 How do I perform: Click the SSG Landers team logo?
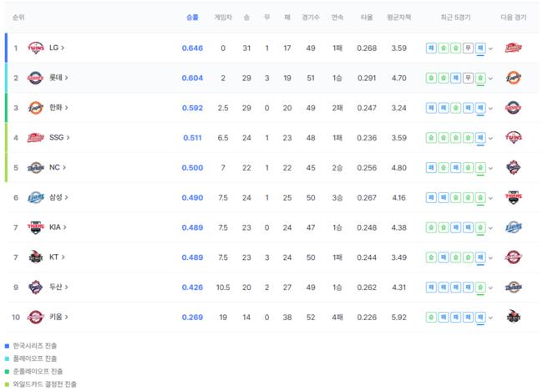tap(36, 138)
